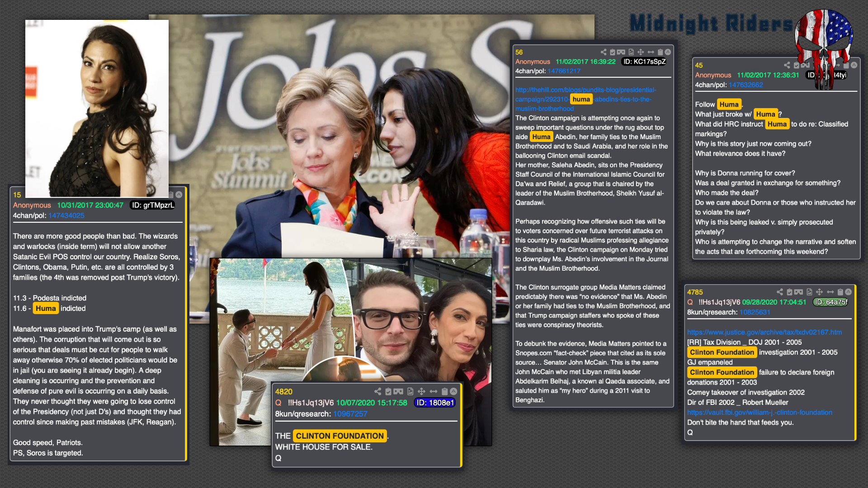Open 8kun thread link 10967257

pyautogui.click(x=350, y=414)
